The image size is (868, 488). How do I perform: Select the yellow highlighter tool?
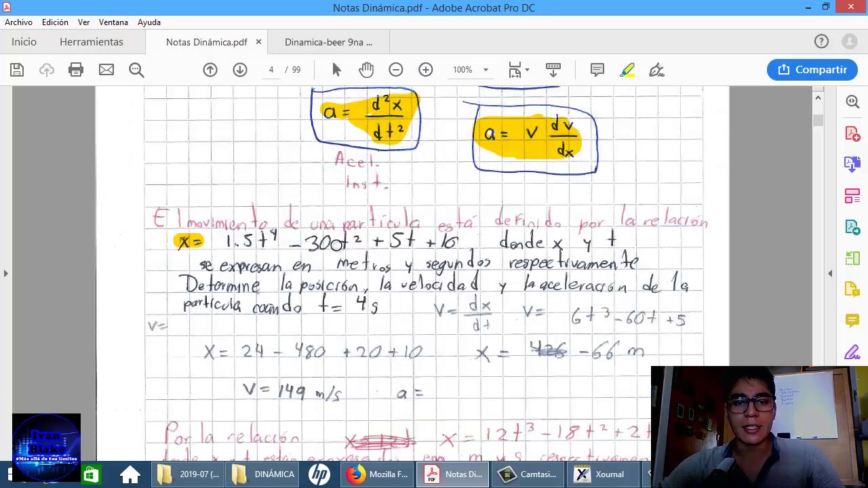click(627, 70)
